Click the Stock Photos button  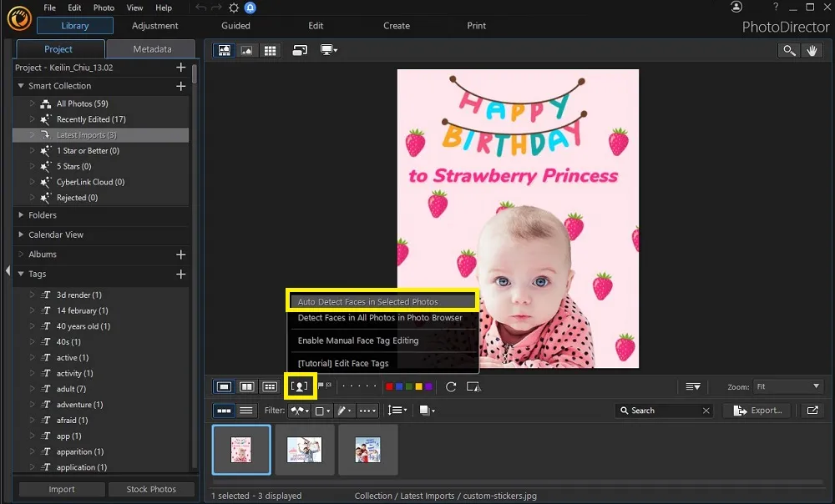click(x=151, y=489)
